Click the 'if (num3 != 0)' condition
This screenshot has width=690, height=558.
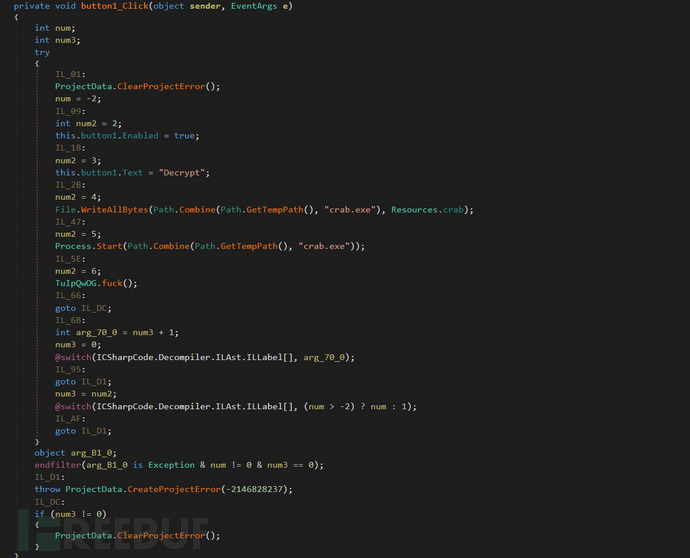coord(70,514)
